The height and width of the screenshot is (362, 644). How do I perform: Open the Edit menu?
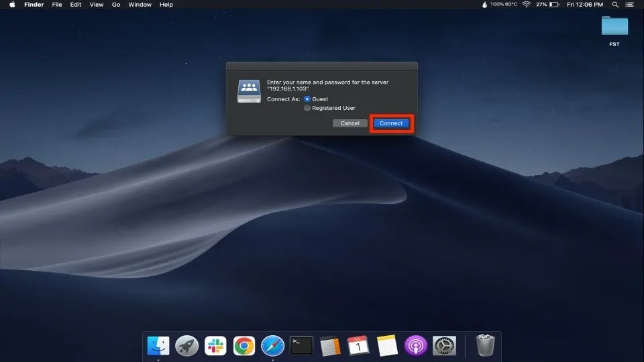76,5
